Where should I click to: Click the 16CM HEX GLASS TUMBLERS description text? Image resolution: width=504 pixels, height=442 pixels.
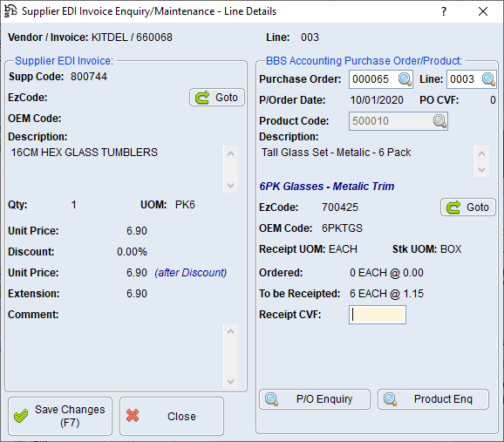click(x=85, y=153)
